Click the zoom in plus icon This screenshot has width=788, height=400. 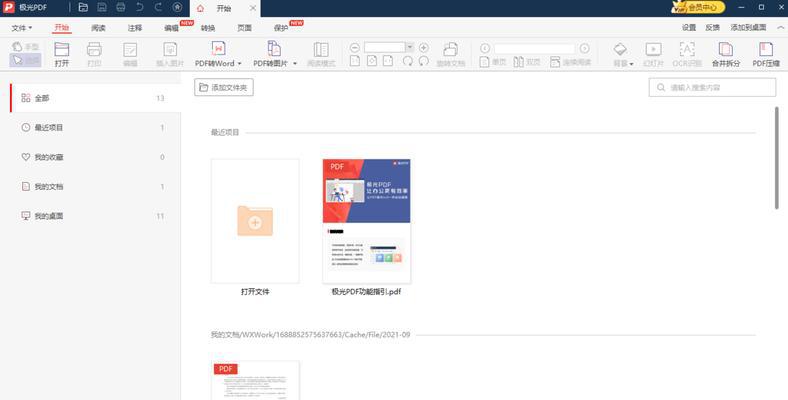[424, 48]
